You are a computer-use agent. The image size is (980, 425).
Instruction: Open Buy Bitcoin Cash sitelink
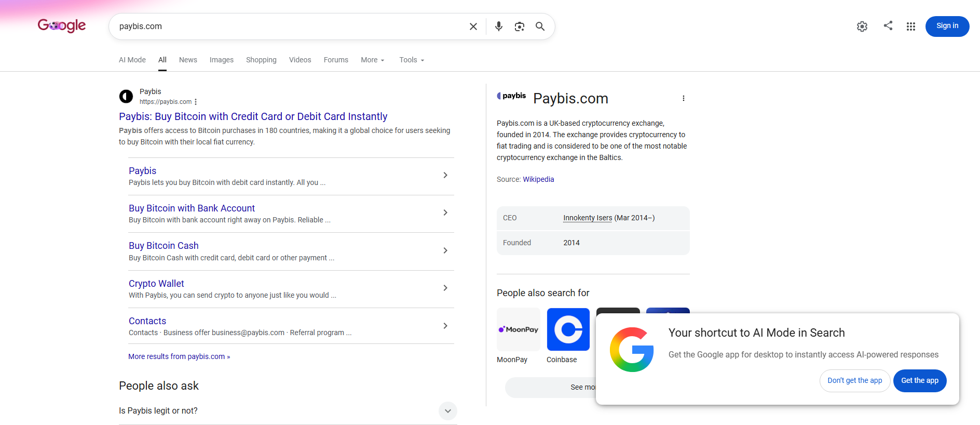click(164, 246)
